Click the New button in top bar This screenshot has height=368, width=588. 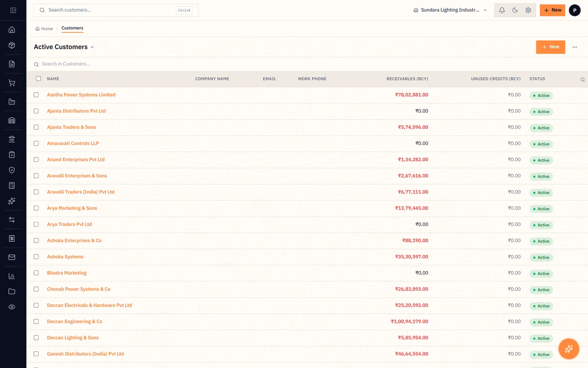click(x=552, y=10)
